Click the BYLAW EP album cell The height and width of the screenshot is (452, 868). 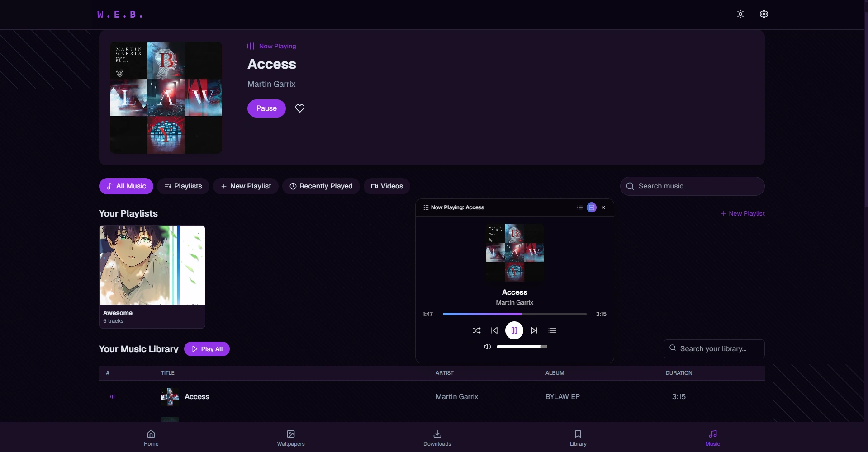(563, 397)
